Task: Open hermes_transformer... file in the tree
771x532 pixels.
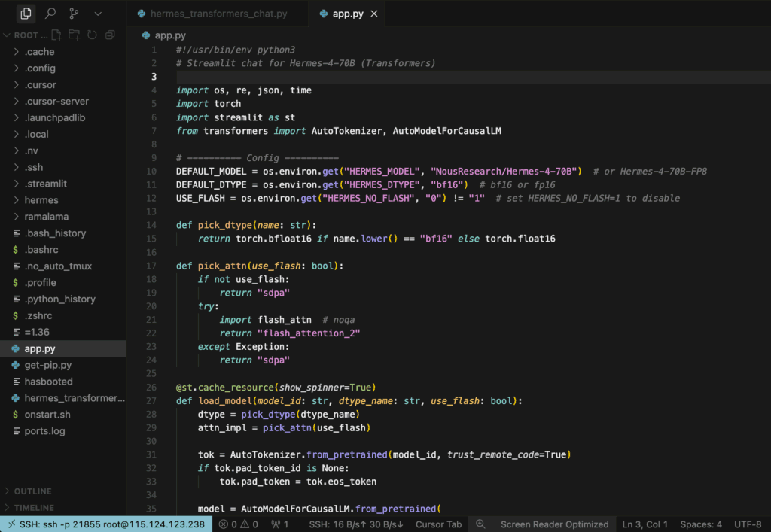Action: coord(63,398)
